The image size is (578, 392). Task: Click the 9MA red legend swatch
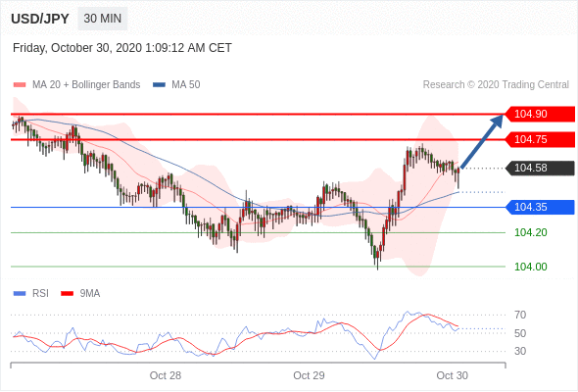[x=67, y=294]
